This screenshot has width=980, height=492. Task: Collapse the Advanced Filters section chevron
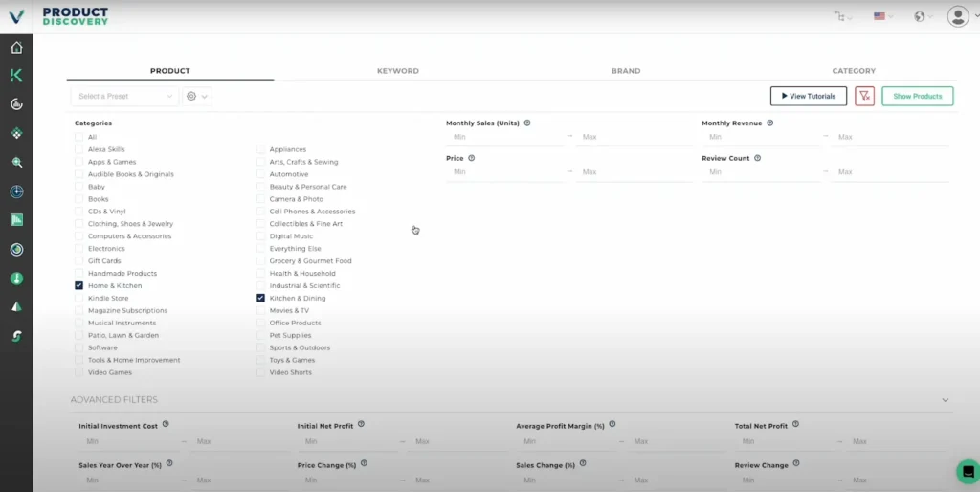click(x=945, y=400)
